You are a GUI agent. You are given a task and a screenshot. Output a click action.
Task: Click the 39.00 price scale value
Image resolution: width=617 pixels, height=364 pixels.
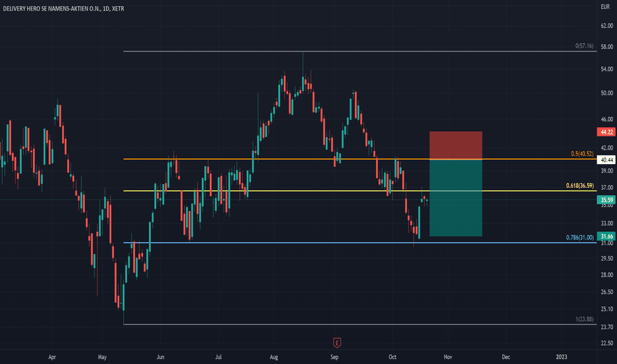click(607, 170)
